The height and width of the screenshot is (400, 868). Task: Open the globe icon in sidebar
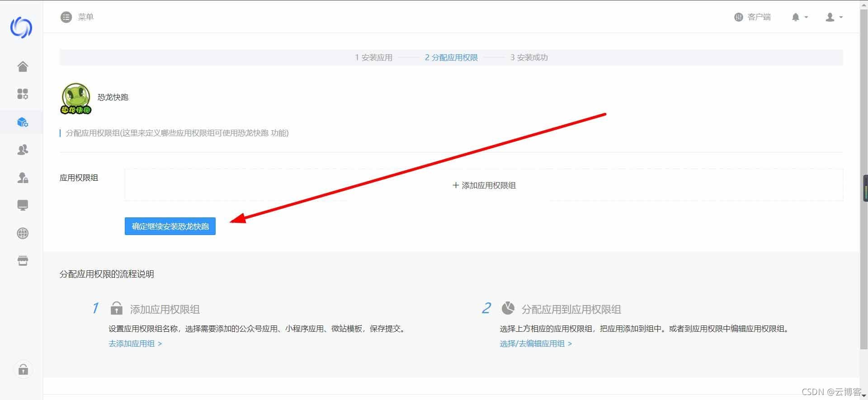[x=23, y=233]
